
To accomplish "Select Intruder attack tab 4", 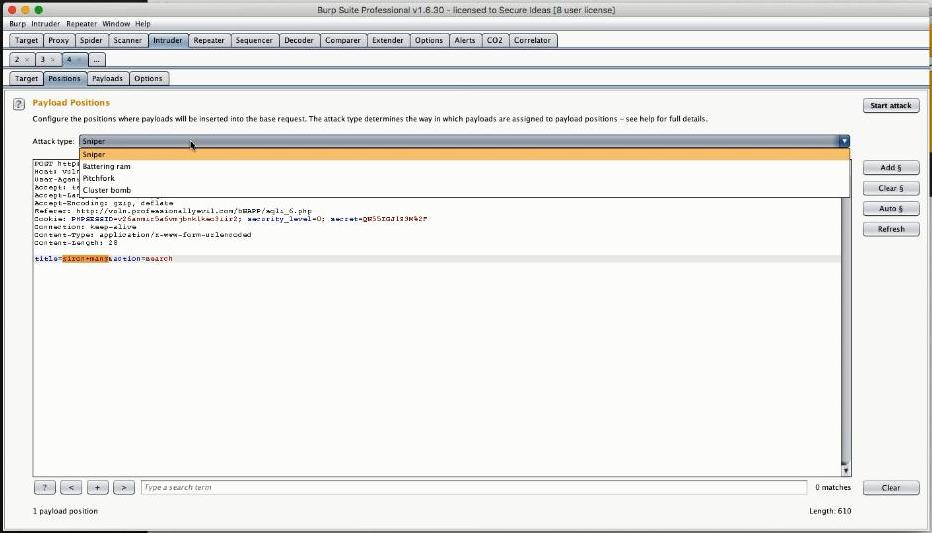I will point(70,60).
